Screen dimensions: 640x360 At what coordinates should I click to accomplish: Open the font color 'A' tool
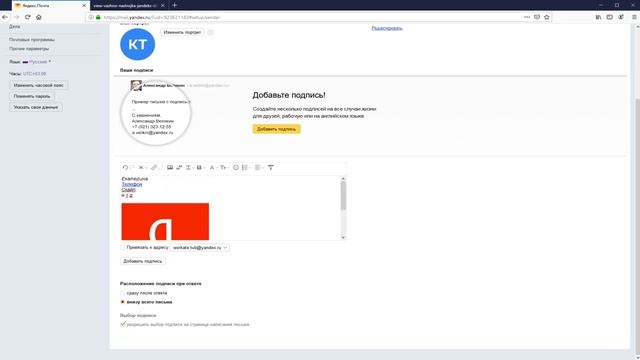click(x=212, y=167)
